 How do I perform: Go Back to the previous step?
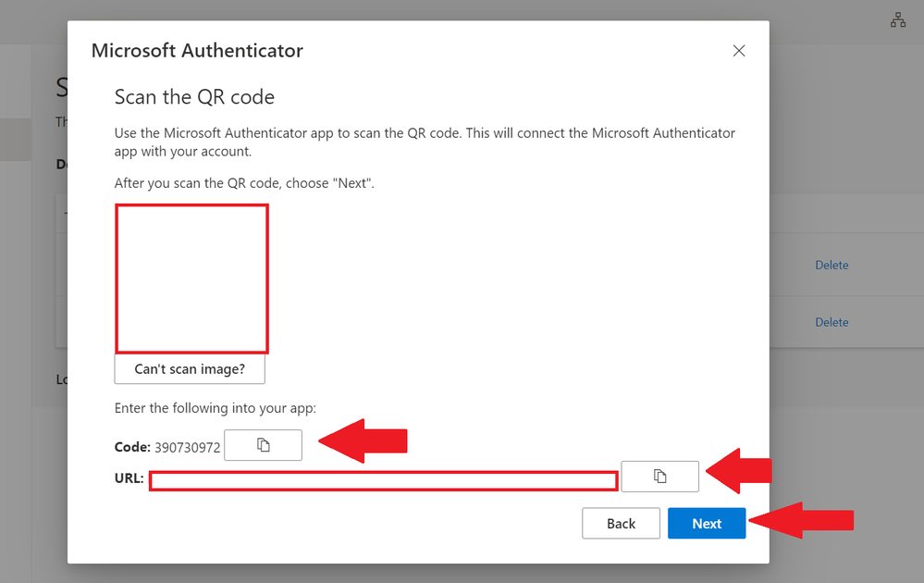(x=622, y=524)
